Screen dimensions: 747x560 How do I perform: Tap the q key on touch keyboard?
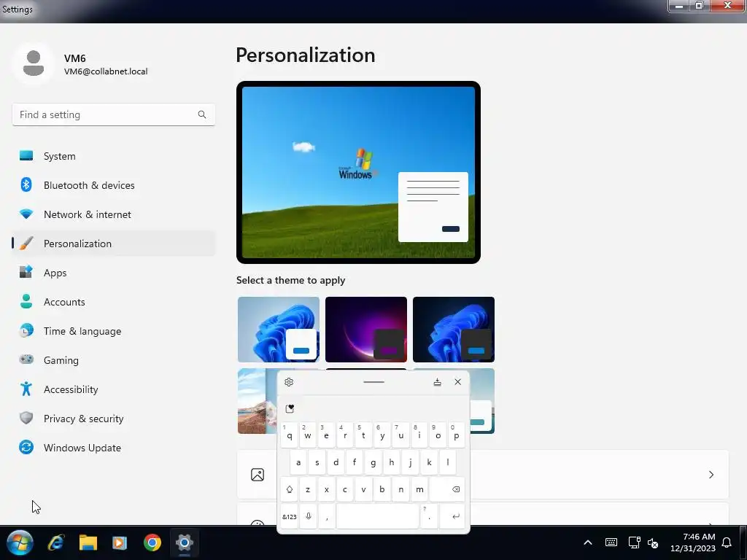click(x=289, y=435)
